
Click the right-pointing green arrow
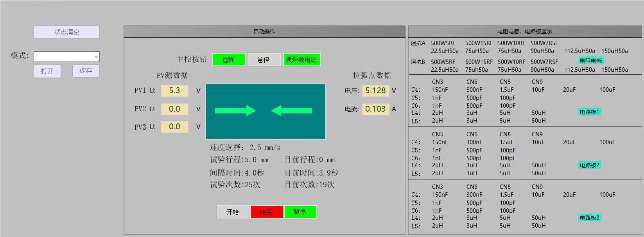tap(235, 111)
